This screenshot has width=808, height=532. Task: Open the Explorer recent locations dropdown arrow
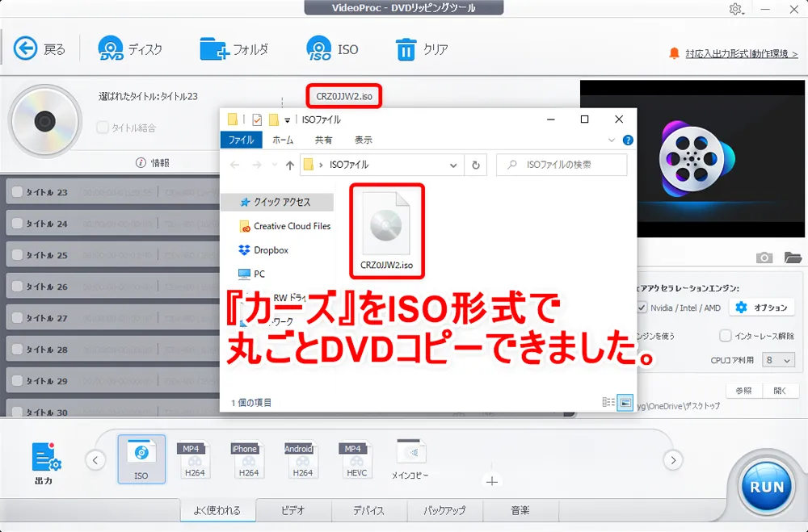(275, 165)
